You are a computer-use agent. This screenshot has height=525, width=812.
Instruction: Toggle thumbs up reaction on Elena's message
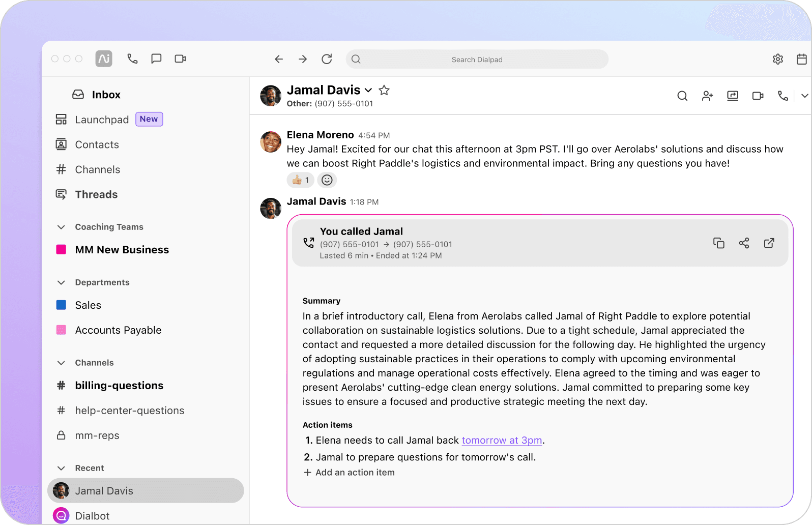[301, 180]
